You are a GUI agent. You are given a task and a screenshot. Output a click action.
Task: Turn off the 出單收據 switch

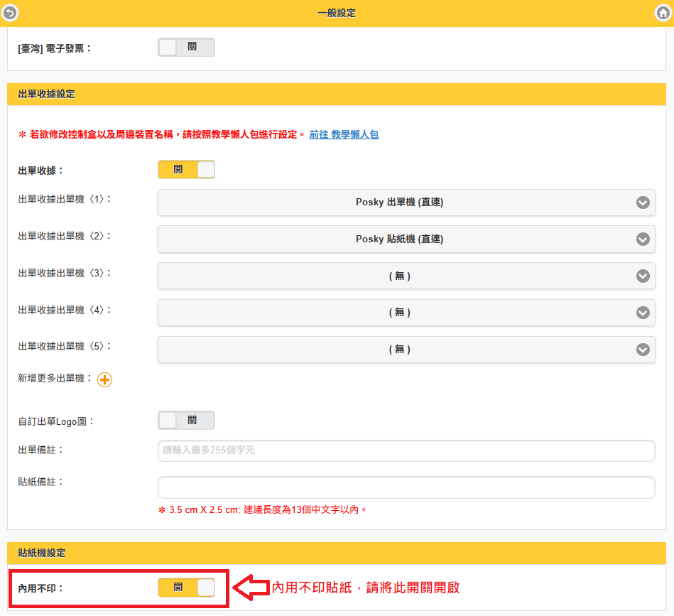click(186, 170)
